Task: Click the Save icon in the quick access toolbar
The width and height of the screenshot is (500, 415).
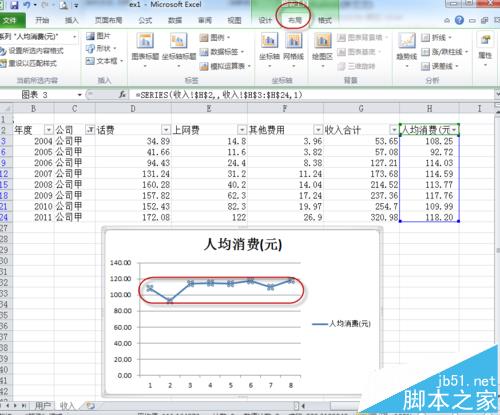Action: [14, 5]
